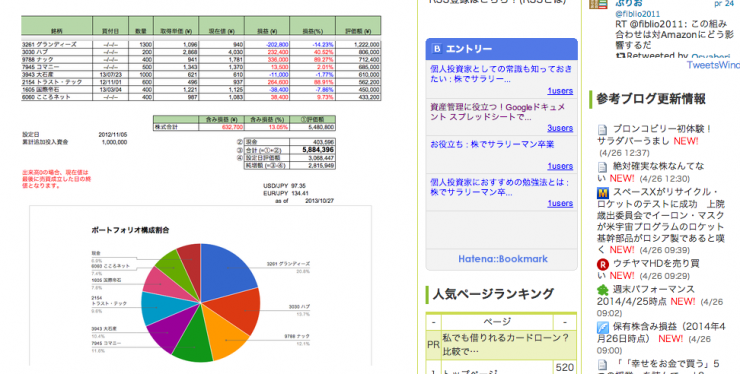Open the TweetsWind widget link

713,65
